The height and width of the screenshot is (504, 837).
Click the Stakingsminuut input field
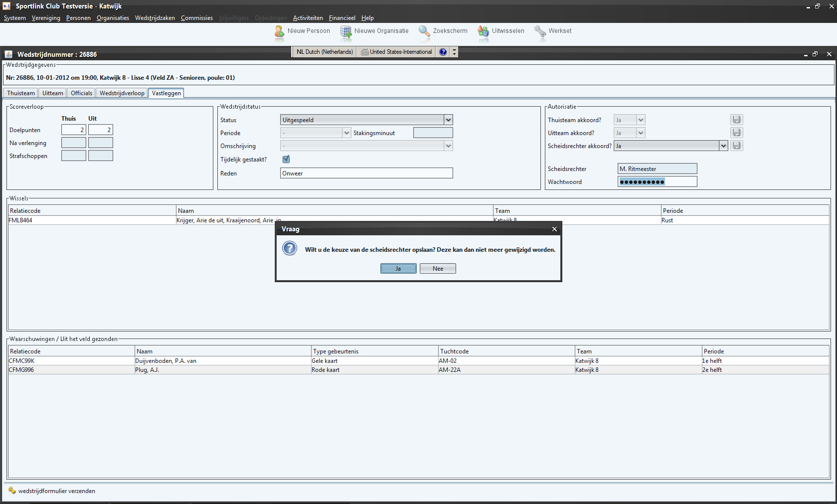tap(433, 133)
